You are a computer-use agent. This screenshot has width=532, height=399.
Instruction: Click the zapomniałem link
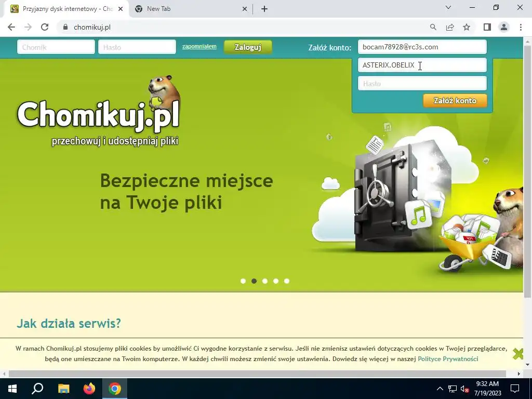pyautogui.click(x=199, y=46)
